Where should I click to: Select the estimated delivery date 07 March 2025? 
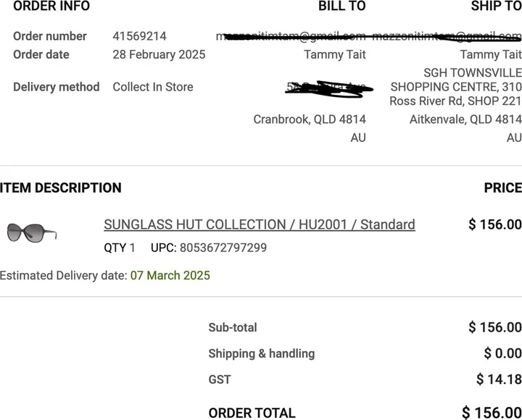170,275
